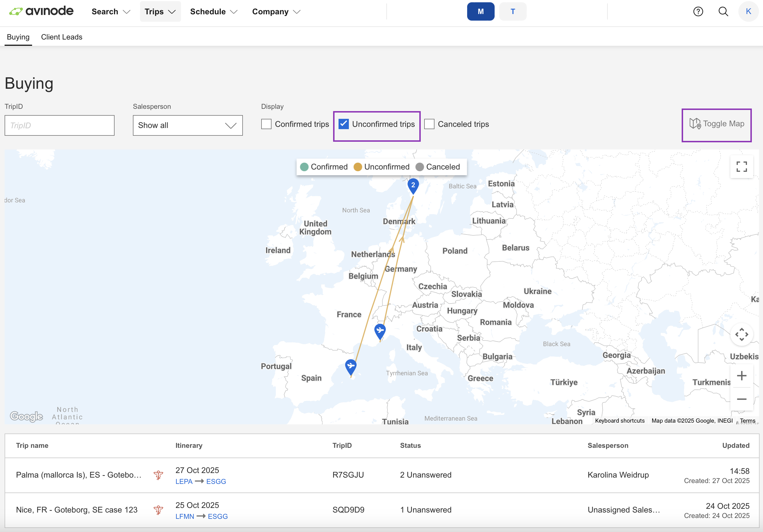Open the LEPA airport link
The height and width of the screenshot is (532, 763).
click(x=184, y=482)
